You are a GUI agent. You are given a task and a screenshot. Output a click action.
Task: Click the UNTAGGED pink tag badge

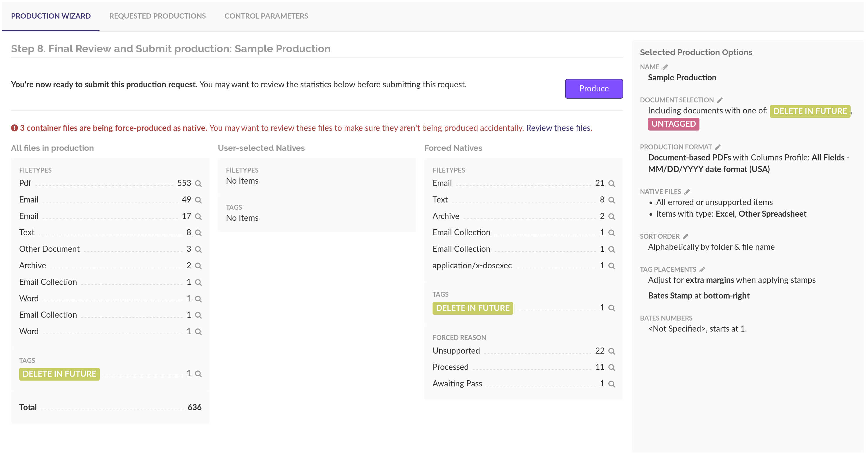pyautogui.click(x=673, y=124)
